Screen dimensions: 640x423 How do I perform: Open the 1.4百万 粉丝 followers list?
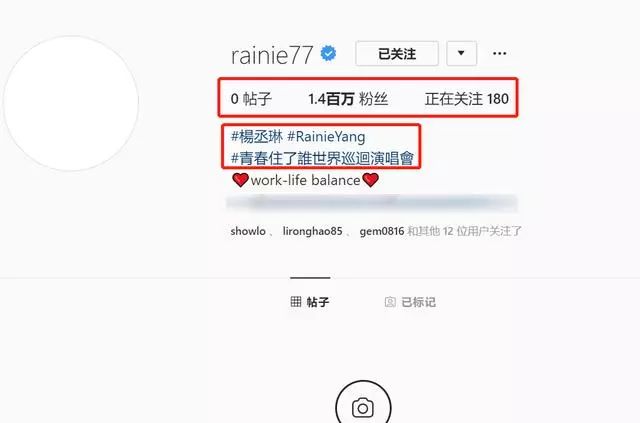348,99
